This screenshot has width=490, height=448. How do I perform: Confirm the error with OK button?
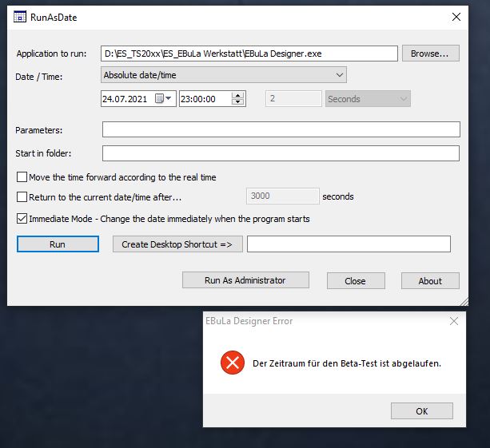[x=422, y=410]
